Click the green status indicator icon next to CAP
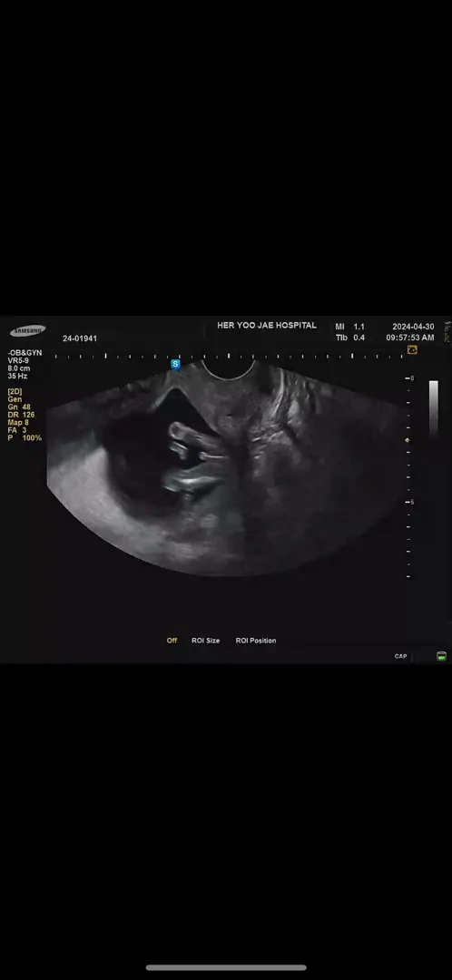The width and height of the screenshot is (452, 980). (x=441, y=656)
